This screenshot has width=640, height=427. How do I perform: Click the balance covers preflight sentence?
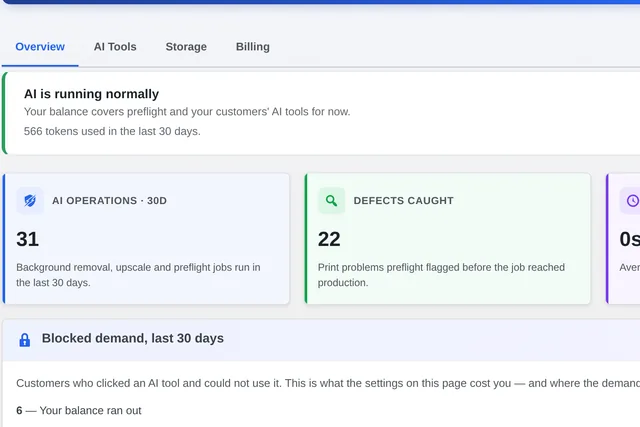pyautogui.click(x=187, y=112)
